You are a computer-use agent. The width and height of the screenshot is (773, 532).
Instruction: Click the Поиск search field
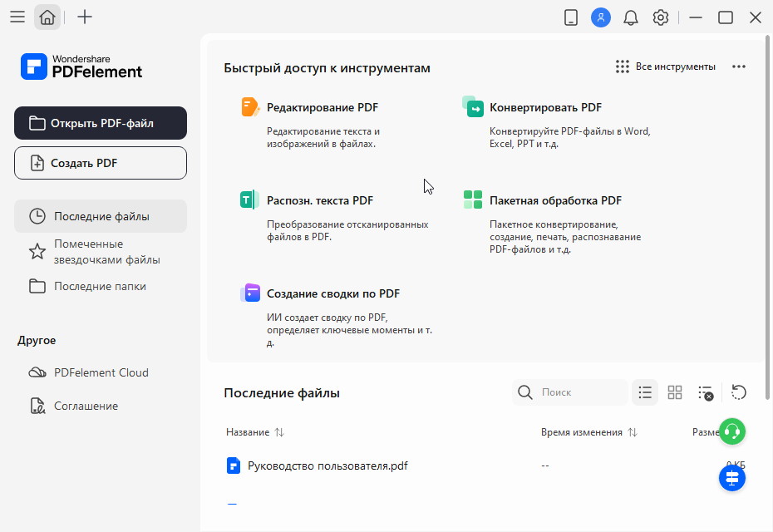580,392
